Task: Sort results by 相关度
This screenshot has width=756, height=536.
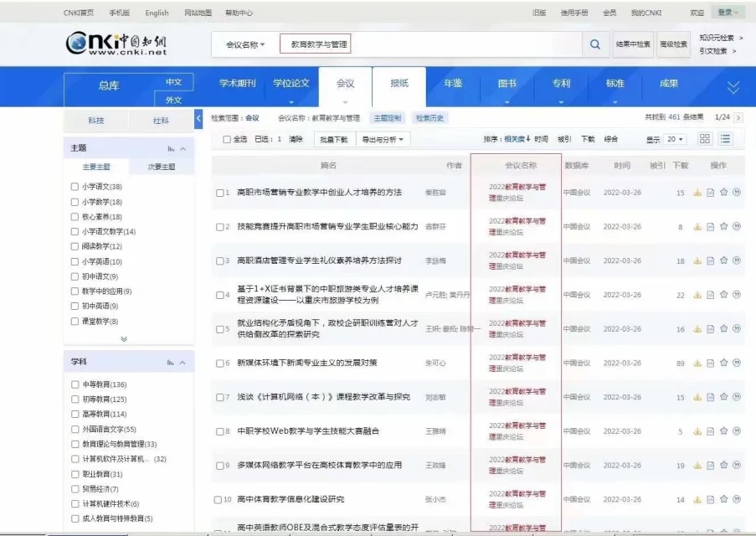Action: coord(517,139)
